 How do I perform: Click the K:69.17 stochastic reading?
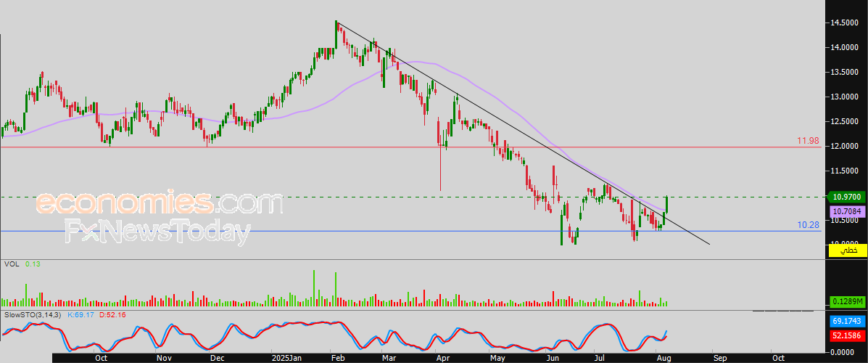point(80,314)
